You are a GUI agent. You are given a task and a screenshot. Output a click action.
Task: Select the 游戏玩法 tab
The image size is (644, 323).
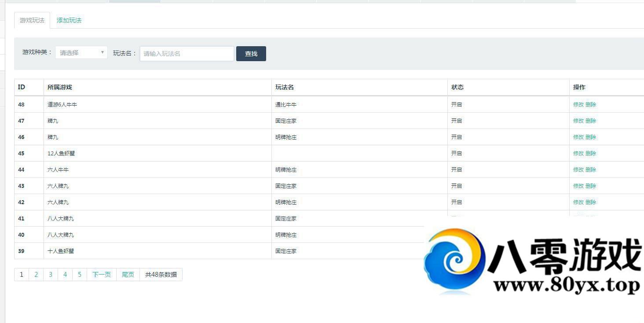coord(32,20)
